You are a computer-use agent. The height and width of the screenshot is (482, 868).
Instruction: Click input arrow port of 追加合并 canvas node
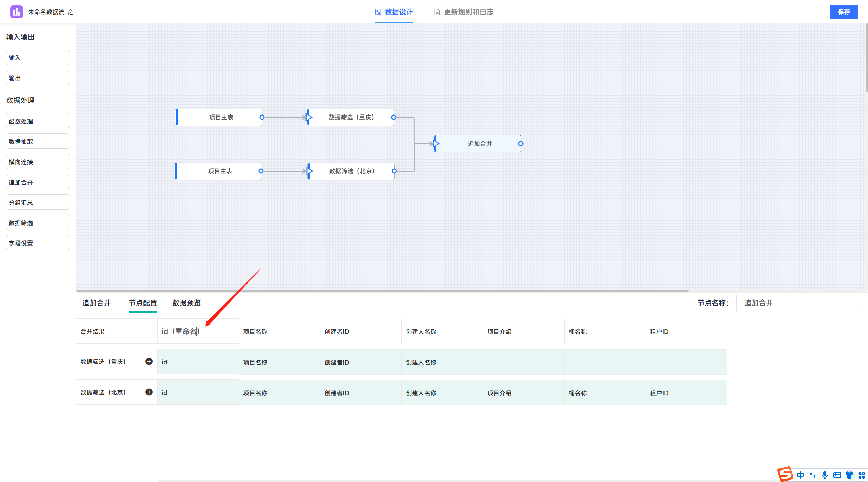point(436,144)
